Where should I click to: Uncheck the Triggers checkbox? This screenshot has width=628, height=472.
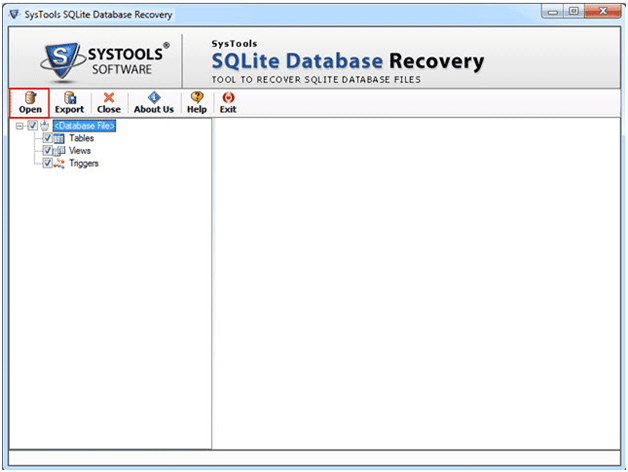point(48,163)
